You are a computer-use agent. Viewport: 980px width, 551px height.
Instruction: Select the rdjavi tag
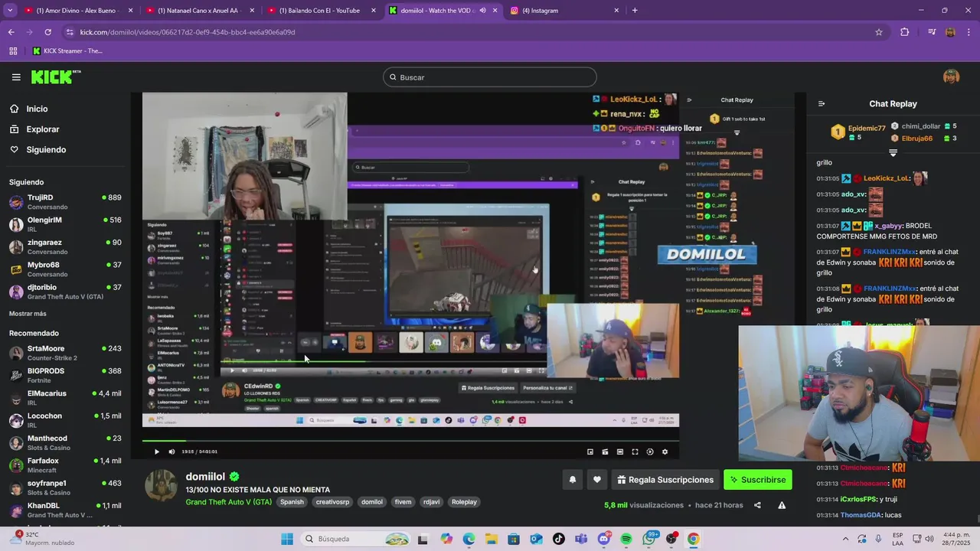pos(431,502)
